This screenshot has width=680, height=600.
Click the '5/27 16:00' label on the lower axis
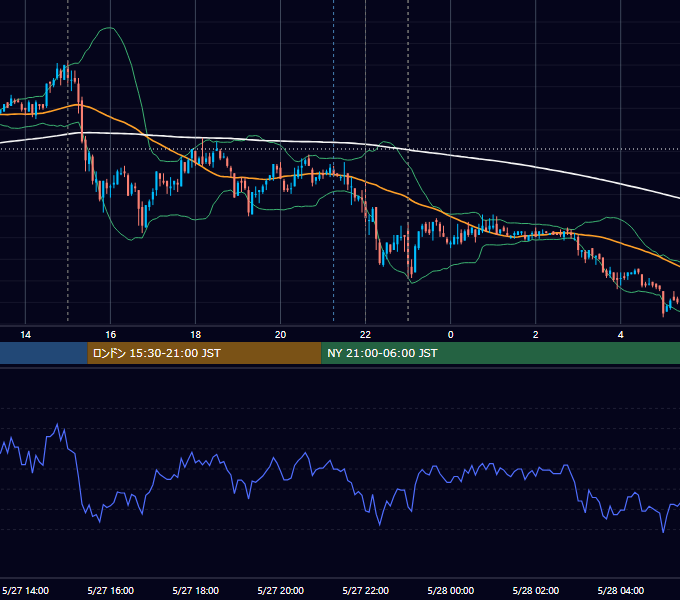tap(111, 590)
